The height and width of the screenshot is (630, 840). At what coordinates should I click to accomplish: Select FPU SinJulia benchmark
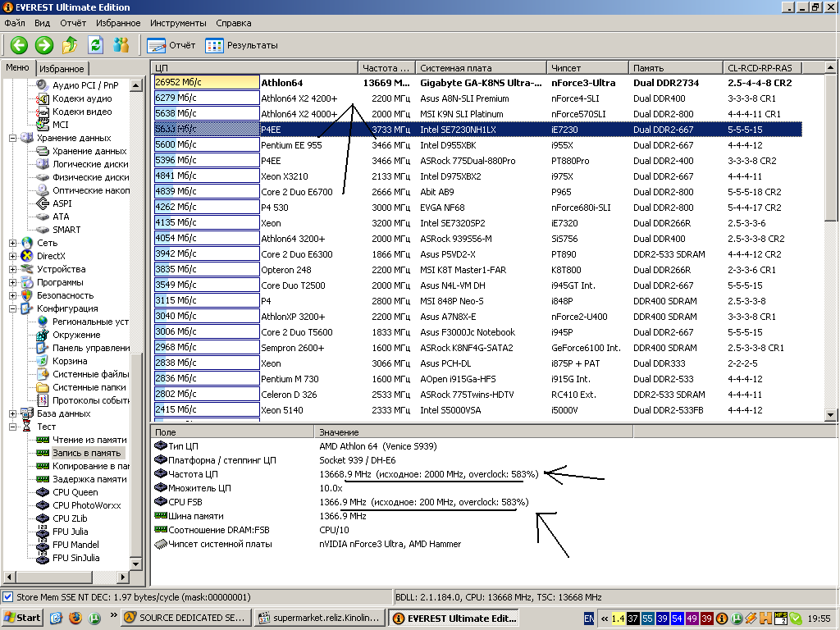(x=76, y=558)
